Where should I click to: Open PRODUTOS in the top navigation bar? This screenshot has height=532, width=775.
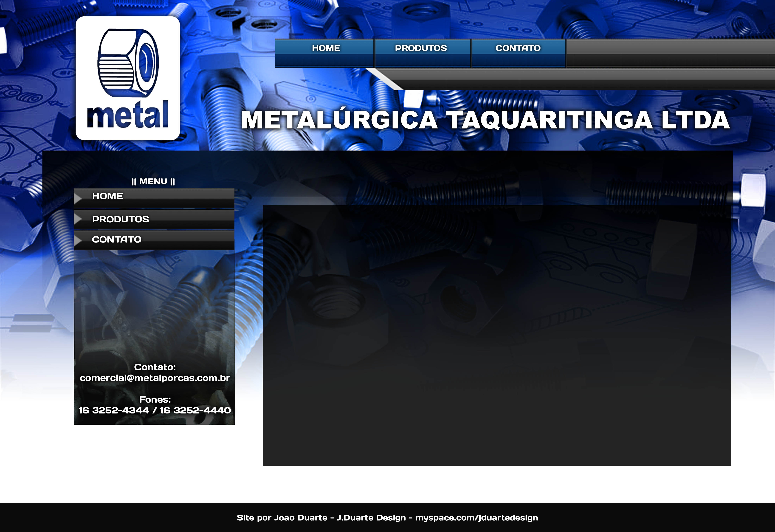point(423,53)
